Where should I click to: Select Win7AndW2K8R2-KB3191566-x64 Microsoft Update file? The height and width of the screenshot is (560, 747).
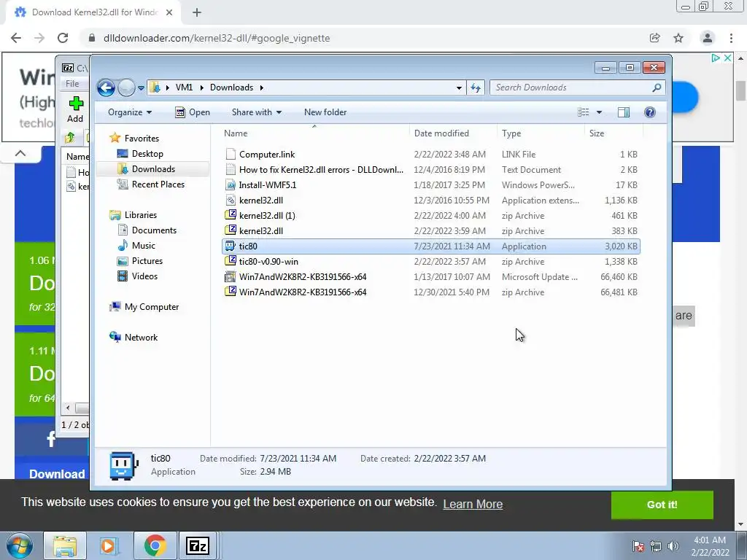[430, 276]
